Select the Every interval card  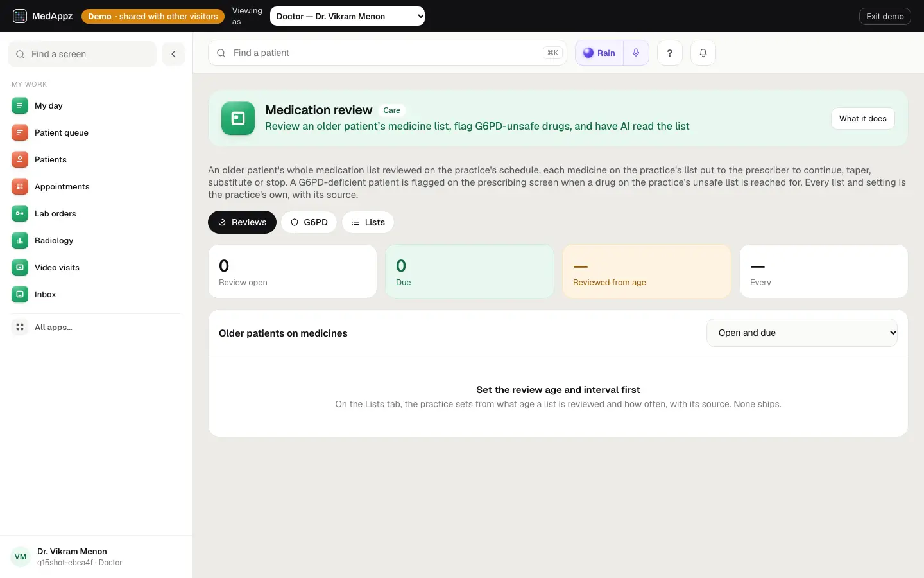824,271
